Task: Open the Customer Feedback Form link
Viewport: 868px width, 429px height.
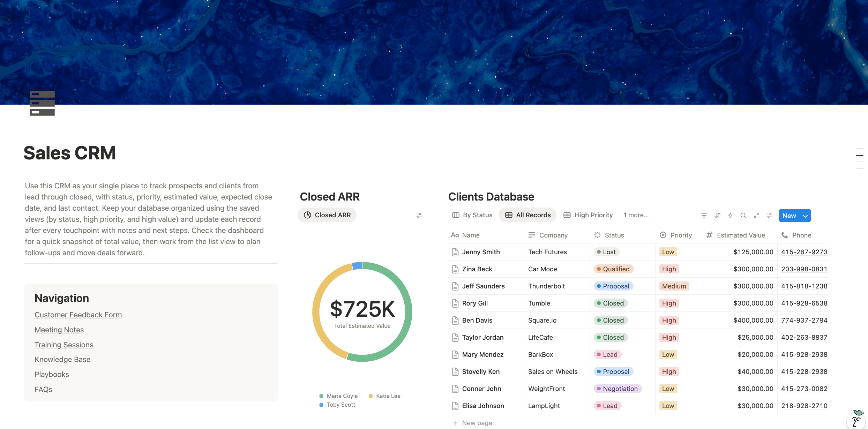Action: pyautogui.click(x=78, y=314)
